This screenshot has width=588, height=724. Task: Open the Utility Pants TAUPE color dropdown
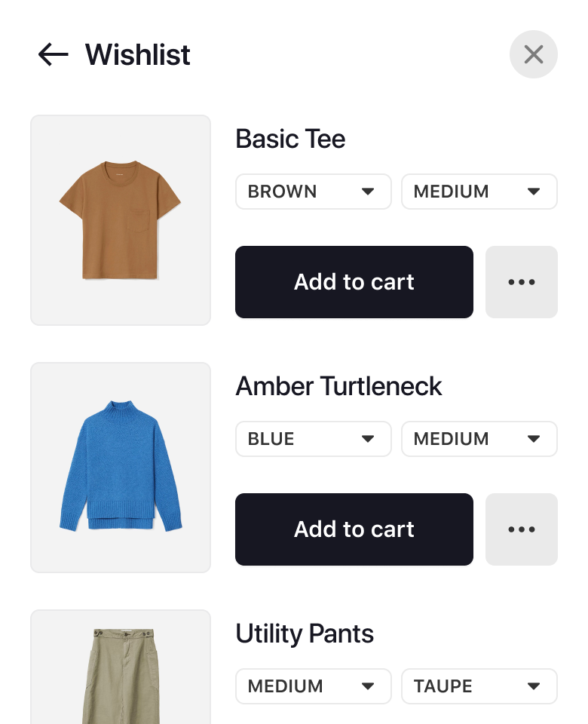[x=479, y=686]
